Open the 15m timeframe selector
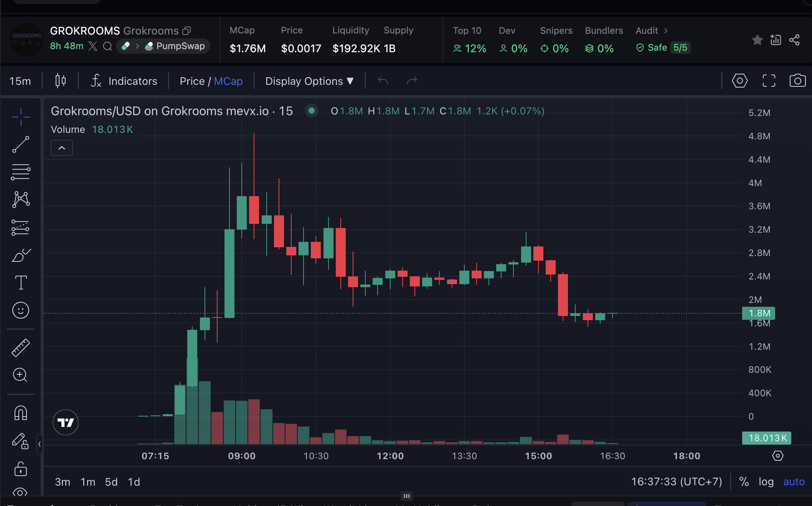812x506 pixels. coord(20,81)
